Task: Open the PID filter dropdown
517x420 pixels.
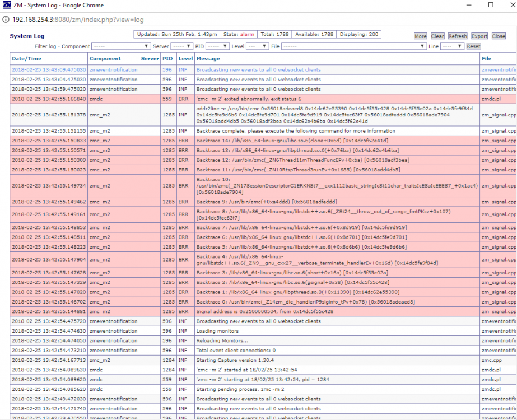Action: 217,46
